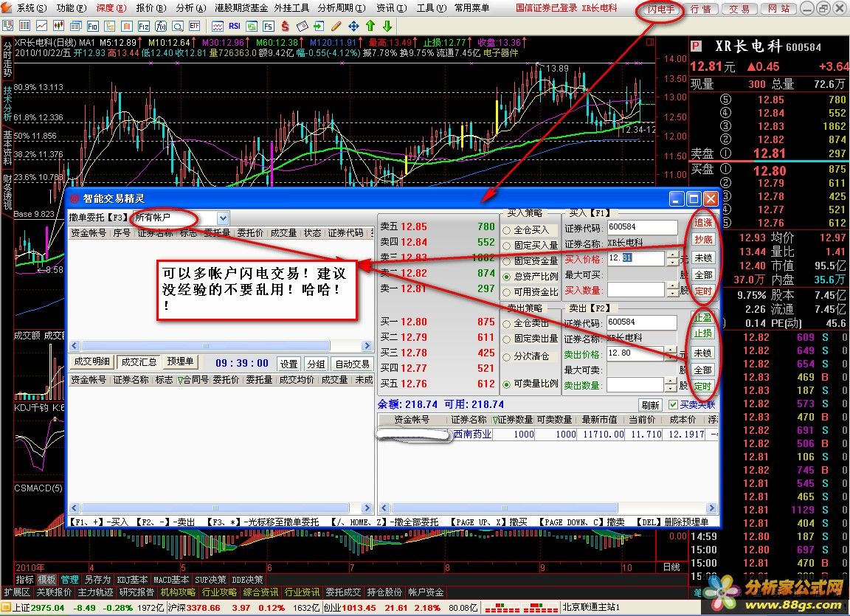Click the F12 toolbar icon
Viewport: 850px width, 616px height.
tap(144, 26)
